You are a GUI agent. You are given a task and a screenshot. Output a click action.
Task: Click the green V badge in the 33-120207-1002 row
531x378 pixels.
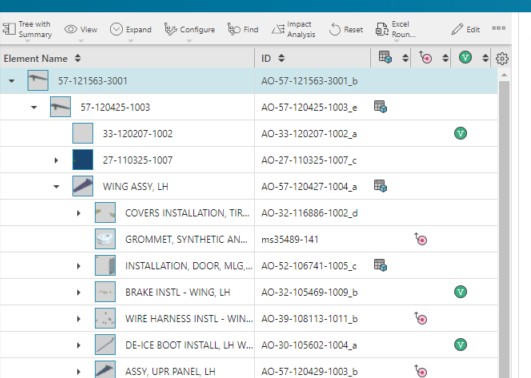460,133
